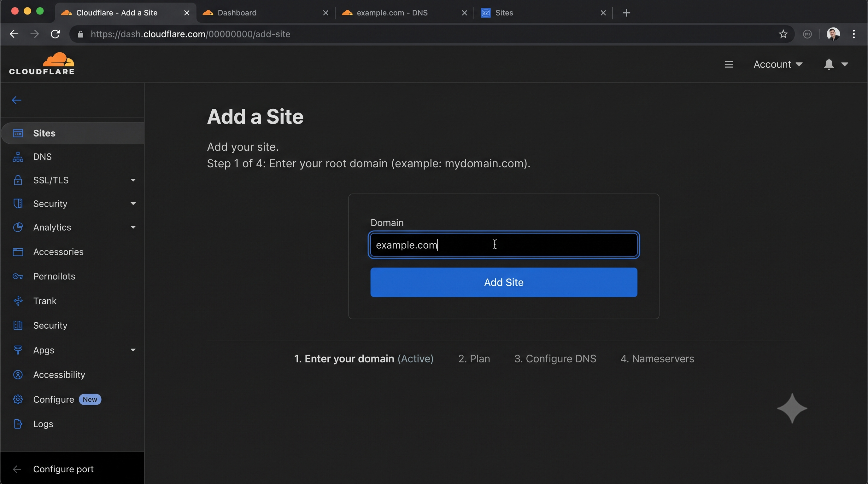Open Trank in the sidebar
Viewport: 868px width, 484px height.
pyautogui.click(x=73, y=301)
